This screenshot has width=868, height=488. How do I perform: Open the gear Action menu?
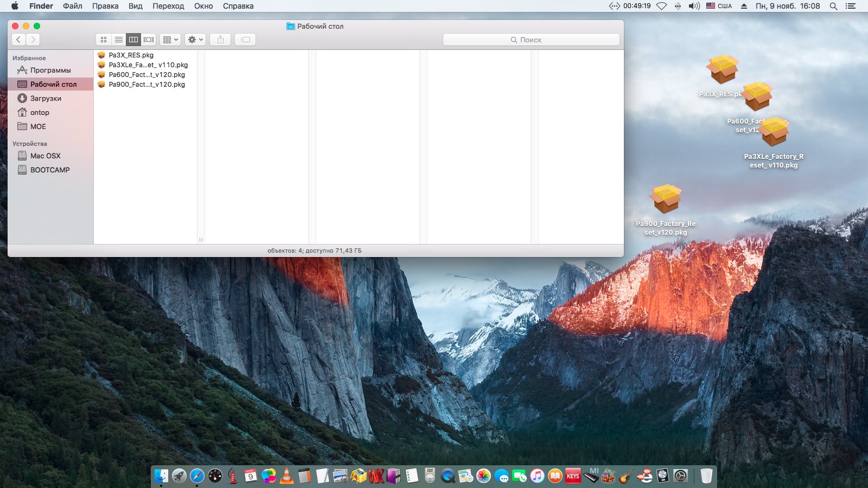(x=195, y=40)
